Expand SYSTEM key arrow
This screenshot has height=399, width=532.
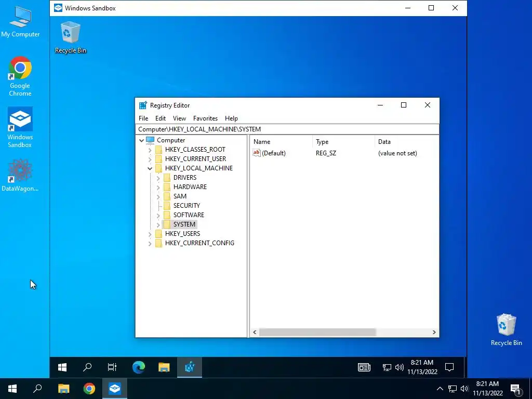pos(158,224)
